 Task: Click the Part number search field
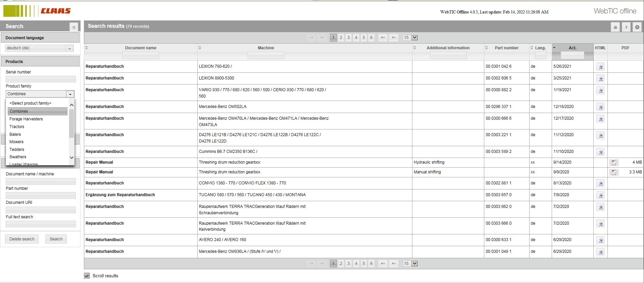coord(41,195)
